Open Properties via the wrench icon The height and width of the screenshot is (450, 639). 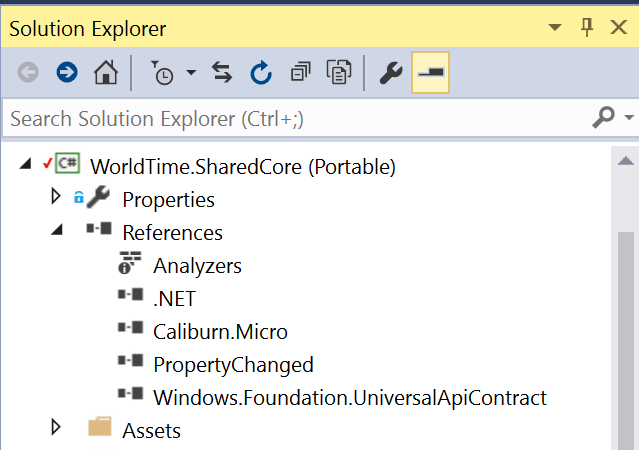coord(391,73)
